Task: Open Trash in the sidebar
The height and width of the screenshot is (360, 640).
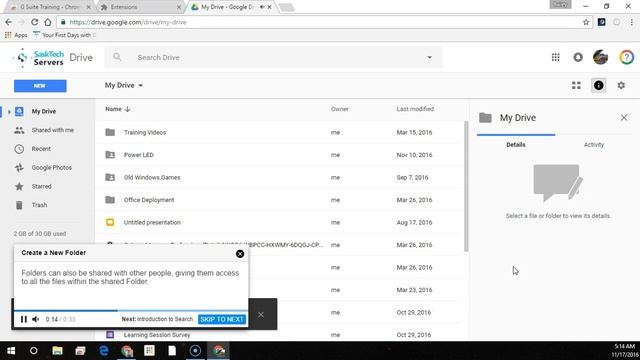Action: tap(40, 205)
